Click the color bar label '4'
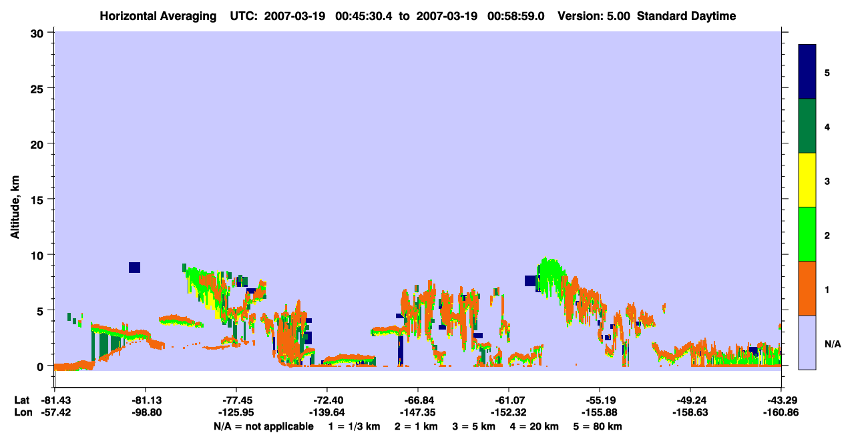This screenshot has width=868, height=445. [827, 127]
